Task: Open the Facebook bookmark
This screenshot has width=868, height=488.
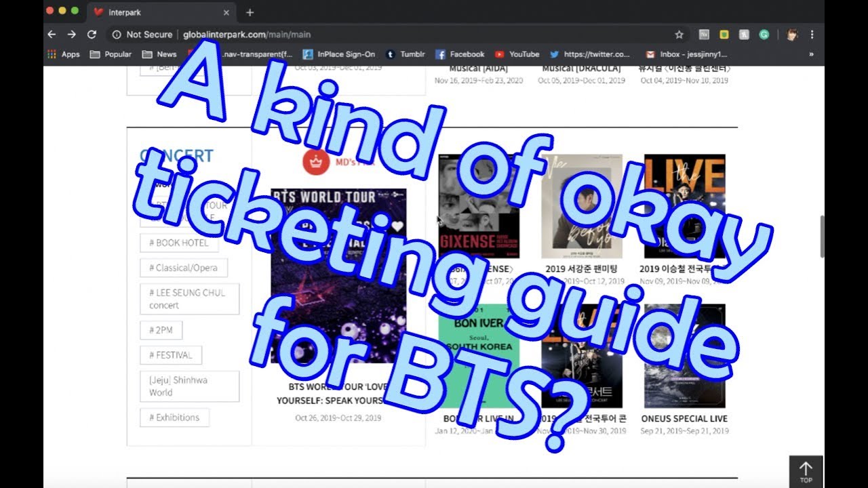Action: (x=460, y=54)
